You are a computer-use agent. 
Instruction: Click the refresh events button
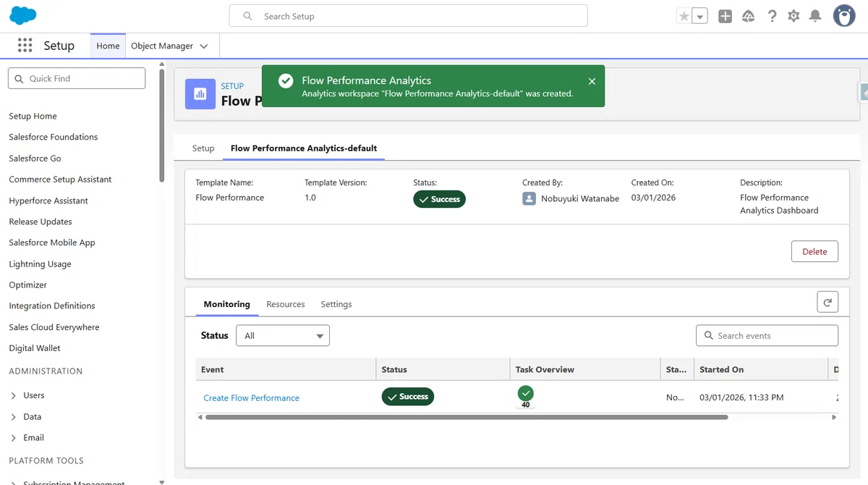827,302
